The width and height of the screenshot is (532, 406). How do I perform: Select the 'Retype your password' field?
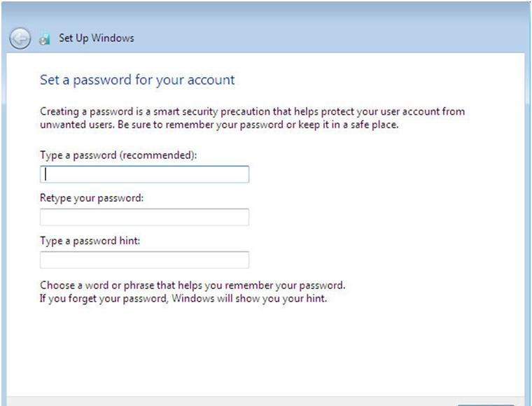[x=144, y=217]
